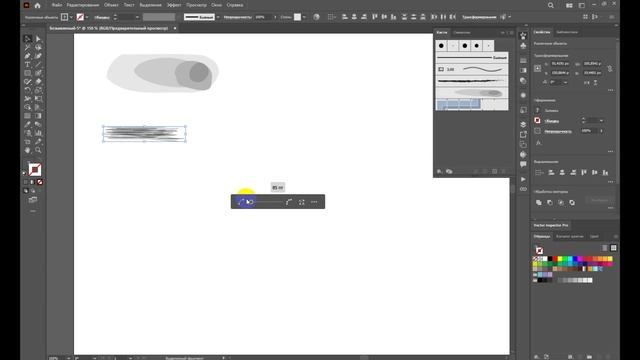The height and width of the screenshot is (360, 640).
Task: Expand the opacity arrow in Properties panel
Action: coord(602,131)
